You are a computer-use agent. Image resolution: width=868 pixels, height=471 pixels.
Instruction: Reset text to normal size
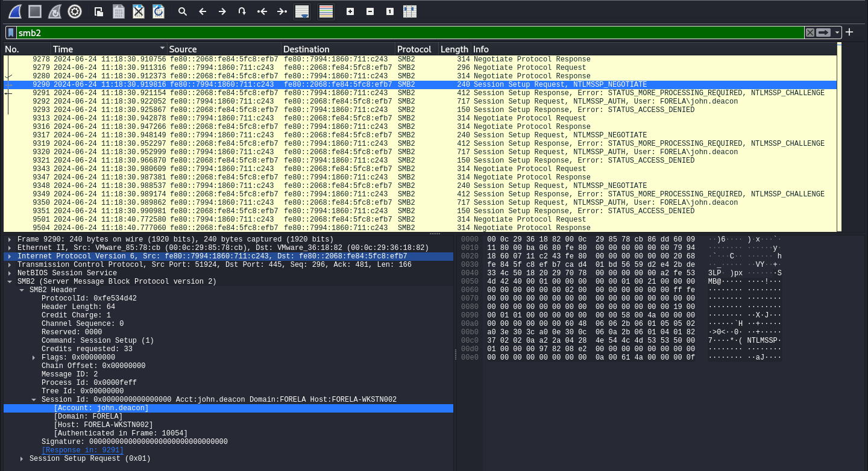coord(390,11)
